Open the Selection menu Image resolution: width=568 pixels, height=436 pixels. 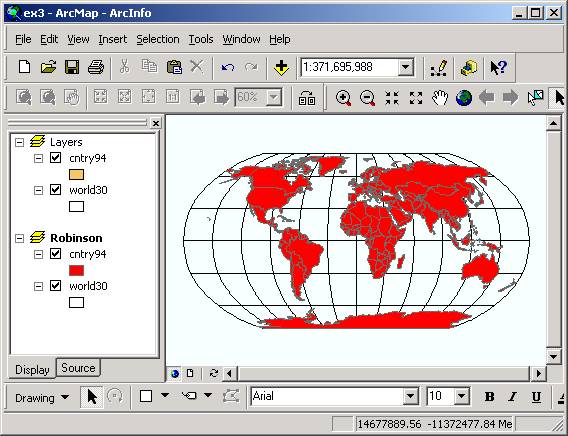(158, 39)
